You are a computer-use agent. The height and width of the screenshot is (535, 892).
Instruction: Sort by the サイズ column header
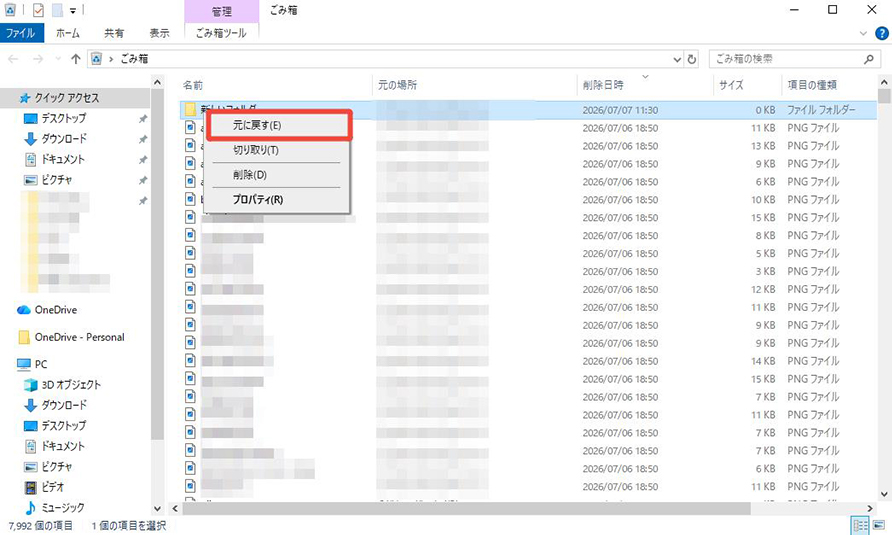[x=731, y=85]
